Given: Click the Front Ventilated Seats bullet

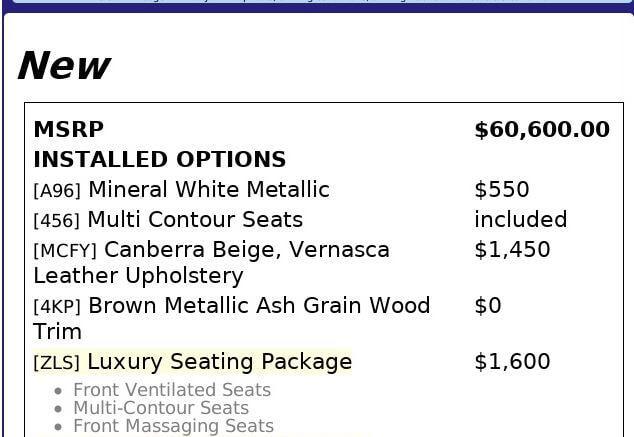Looking at the screenshot, I should tap(172, 390).
